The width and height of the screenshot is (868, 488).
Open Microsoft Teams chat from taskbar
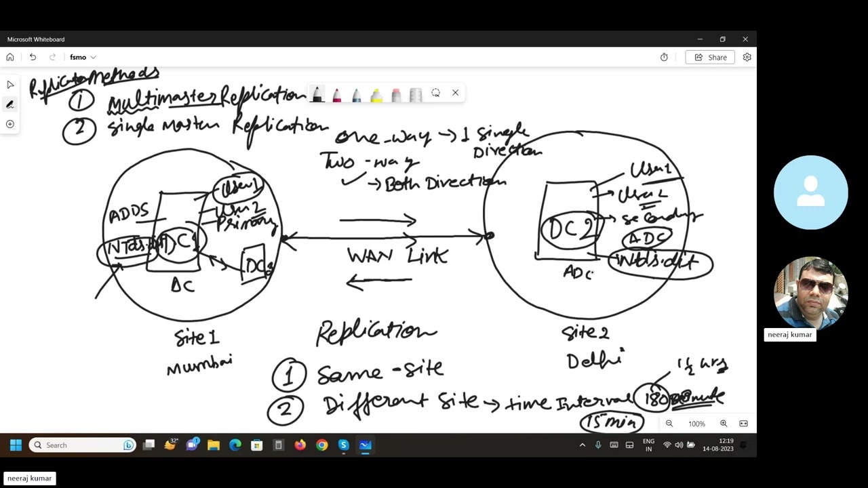[193, 445]
